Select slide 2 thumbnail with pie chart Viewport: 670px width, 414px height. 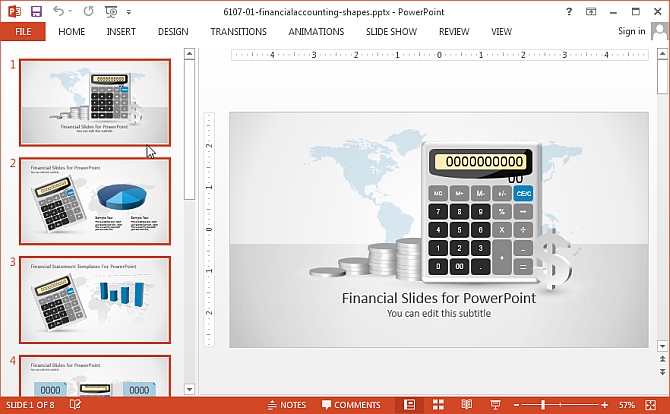click(x=95, y=201)
